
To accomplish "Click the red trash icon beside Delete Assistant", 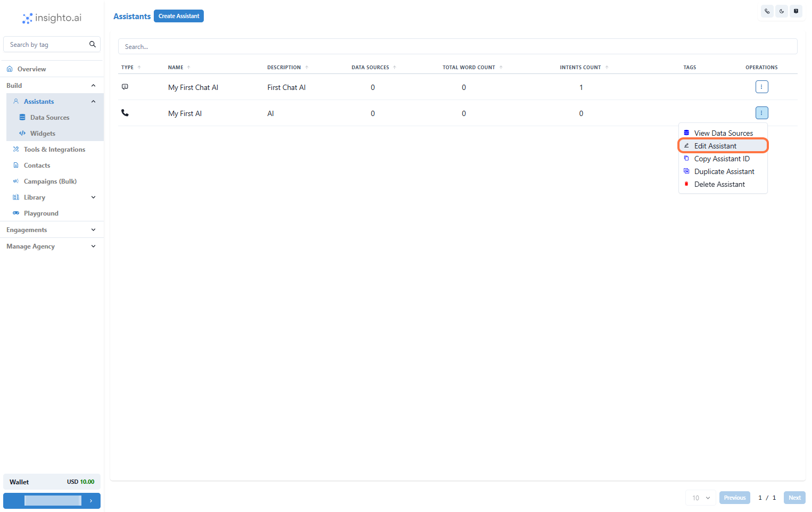I will [x=686, y=184].
